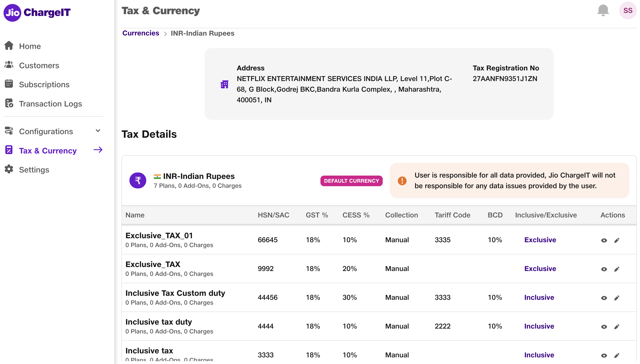Screen dimensions: 640x364
Task: Edit Inclusive tax duty with pencil
Action: (617, 327)
